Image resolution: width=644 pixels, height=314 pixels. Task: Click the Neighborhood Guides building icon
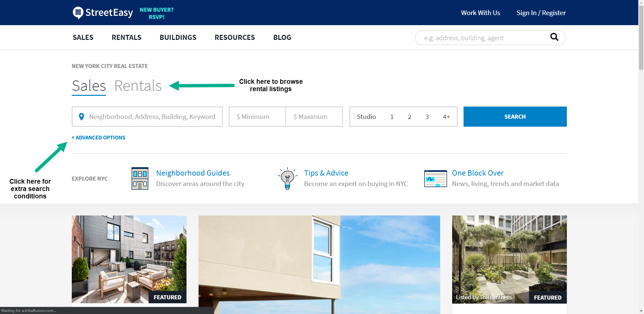pos(140,179)
